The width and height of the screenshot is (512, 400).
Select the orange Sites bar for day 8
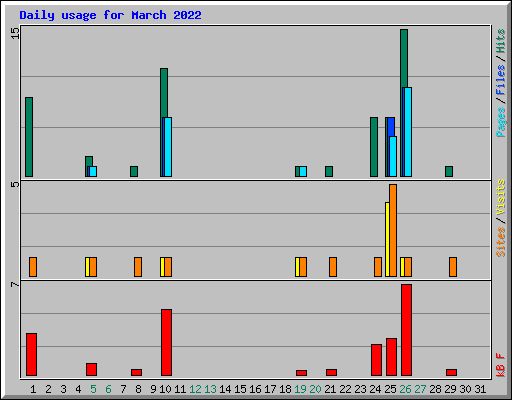138,267
